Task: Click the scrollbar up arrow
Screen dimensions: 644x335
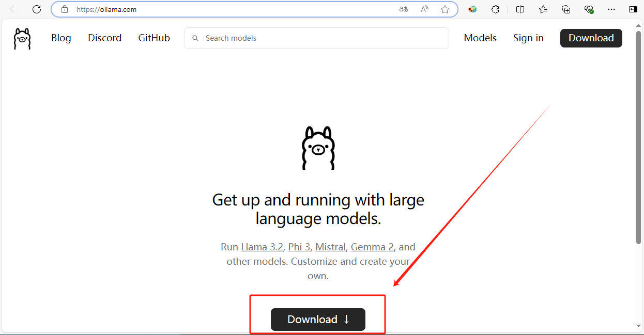Action: point(638,25)
